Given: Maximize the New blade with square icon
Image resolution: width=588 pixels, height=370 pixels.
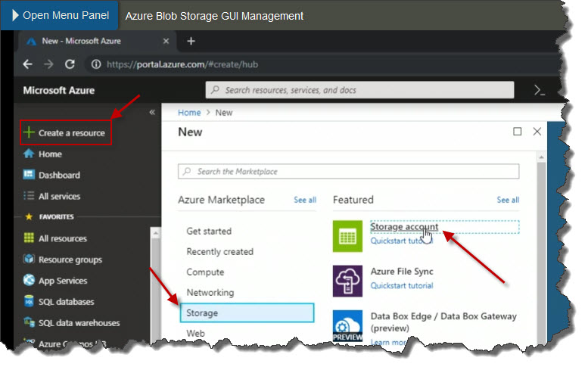Looking at the screenshot, I should (517, 132).
